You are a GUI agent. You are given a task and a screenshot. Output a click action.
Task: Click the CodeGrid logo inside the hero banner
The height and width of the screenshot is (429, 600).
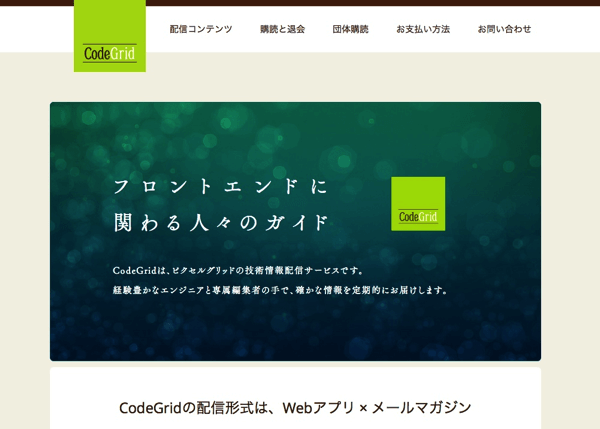click(x=418, y=204)
